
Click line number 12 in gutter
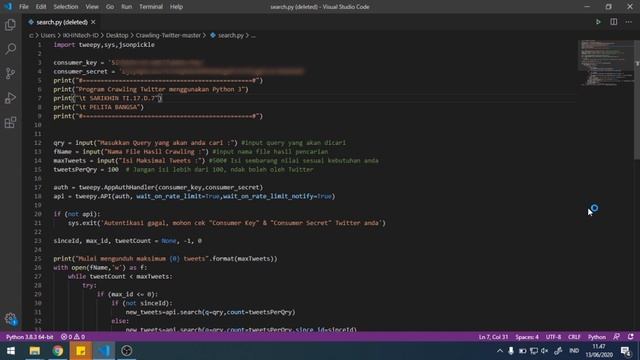click(38, 143)
